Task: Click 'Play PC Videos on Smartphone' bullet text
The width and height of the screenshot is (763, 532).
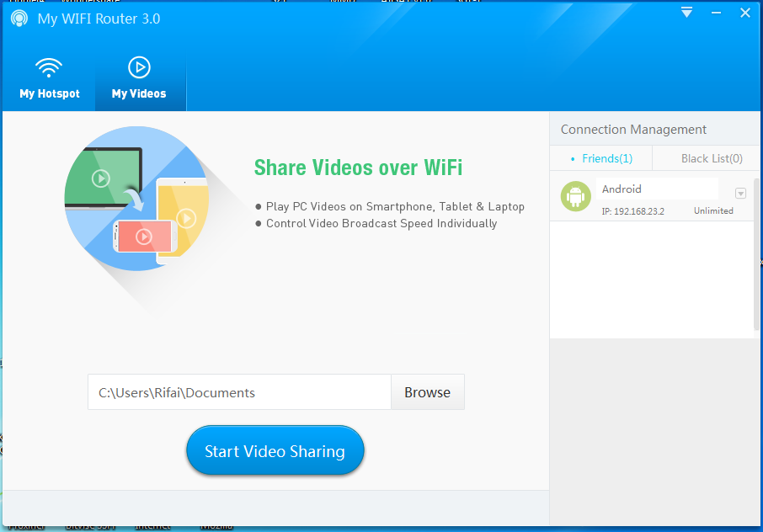Action: (x=395, y=207)
